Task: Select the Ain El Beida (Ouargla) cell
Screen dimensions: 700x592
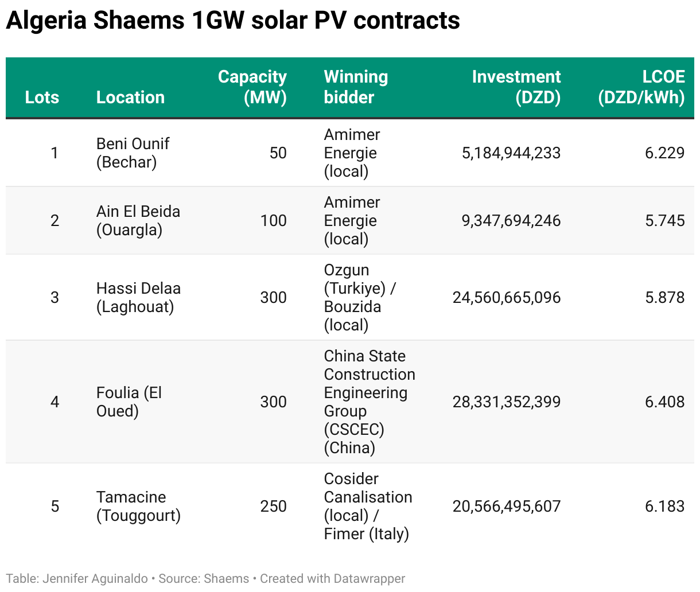Action: click(x=138, y=220)
